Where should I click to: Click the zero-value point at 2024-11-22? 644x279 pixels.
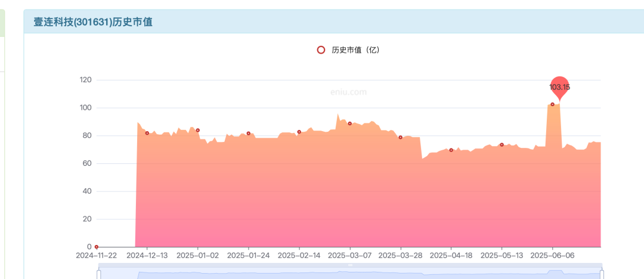tap(97, 247)
